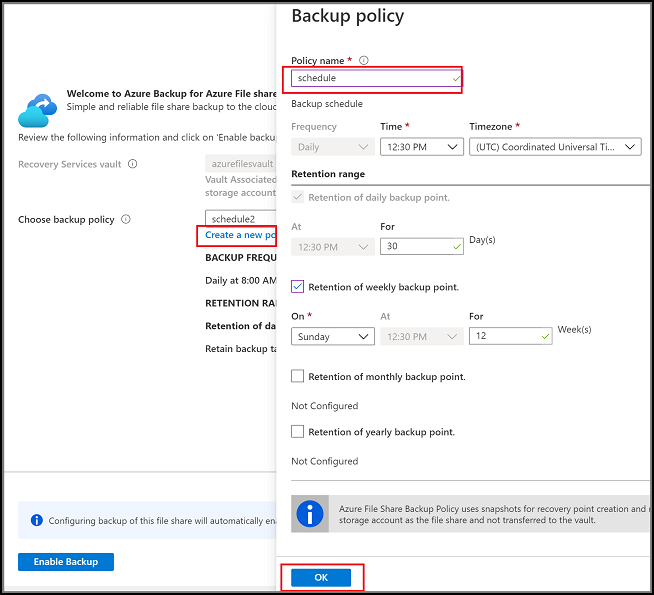654x595 pixels.
Task: Click the Choose backup policy info icon
Action: [x=126, y=219]
